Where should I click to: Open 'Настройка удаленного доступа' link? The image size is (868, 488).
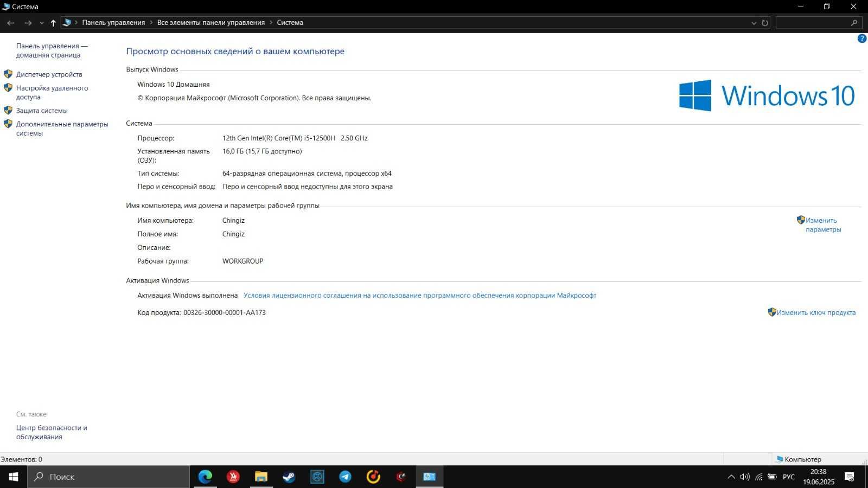point(52,92)
